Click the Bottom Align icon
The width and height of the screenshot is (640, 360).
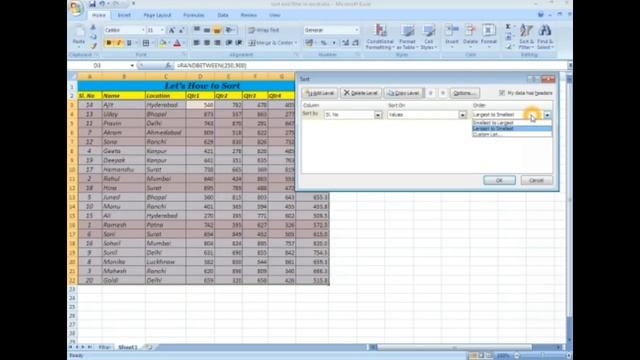(217, 30)
